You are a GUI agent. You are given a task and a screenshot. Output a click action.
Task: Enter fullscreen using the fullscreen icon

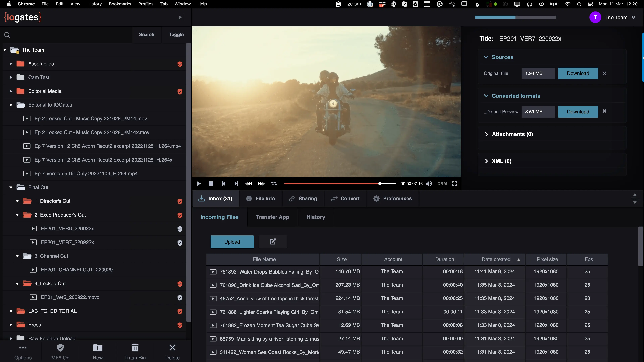[x=454, y=184]
